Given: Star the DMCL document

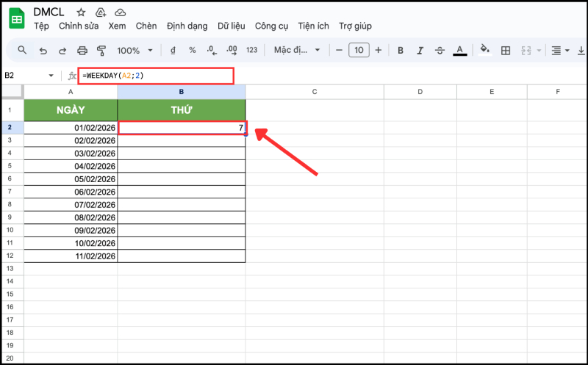Looking at the screenshot, I should 81,12.
